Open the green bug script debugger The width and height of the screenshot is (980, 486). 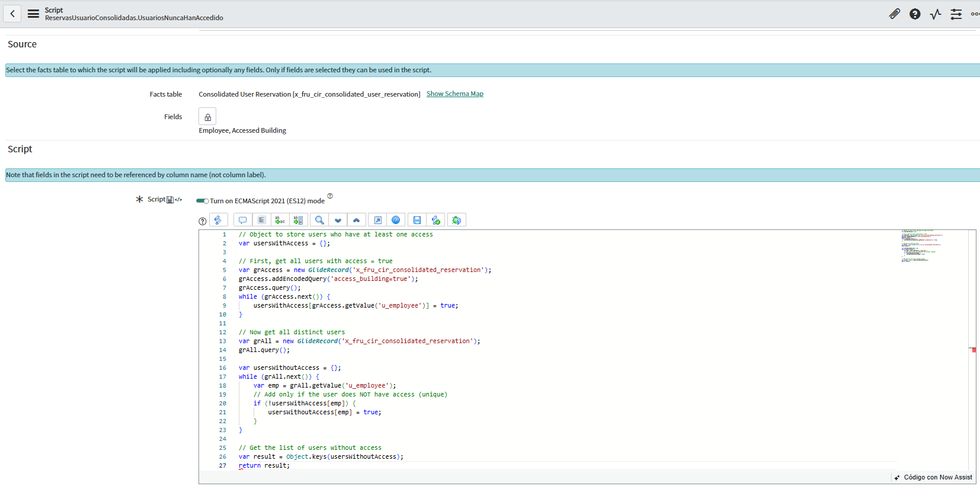(456, 220)
